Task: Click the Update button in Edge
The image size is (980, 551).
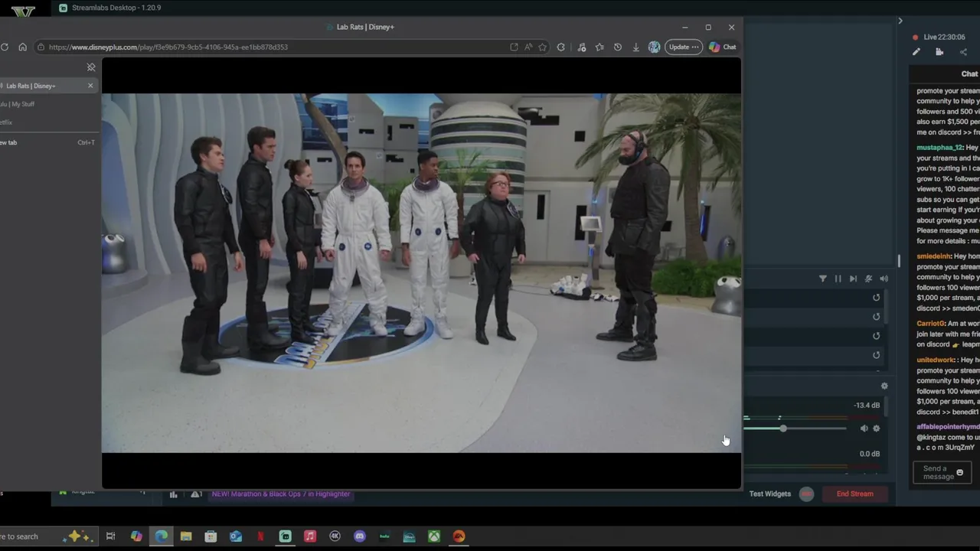Action: pyautogui.click(x=683, y=47)
